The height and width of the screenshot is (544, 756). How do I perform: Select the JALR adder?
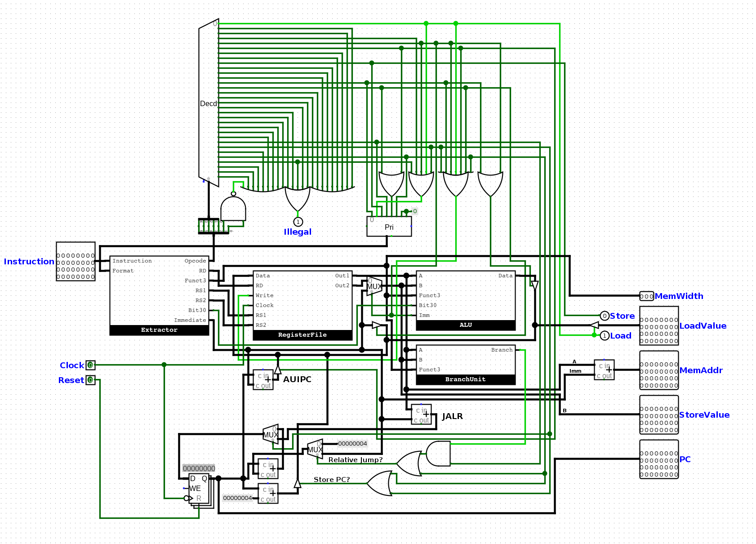coord(421,415)
